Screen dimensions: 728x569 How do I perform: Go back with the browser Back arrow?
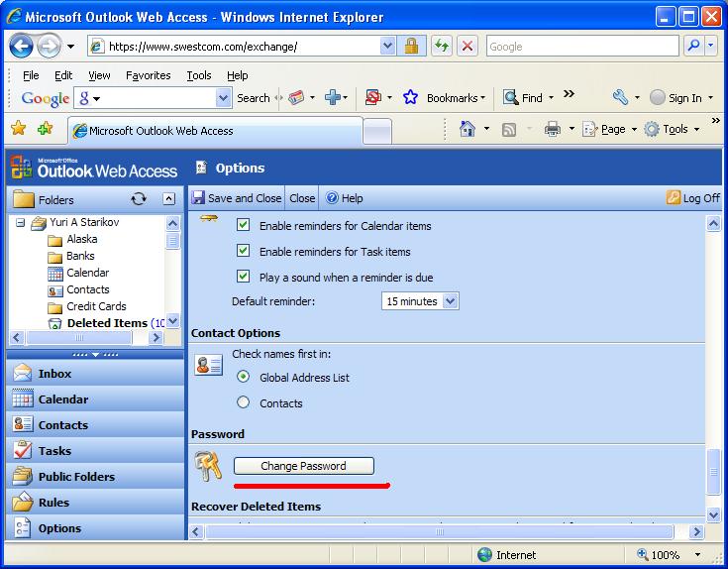point(21,47)
